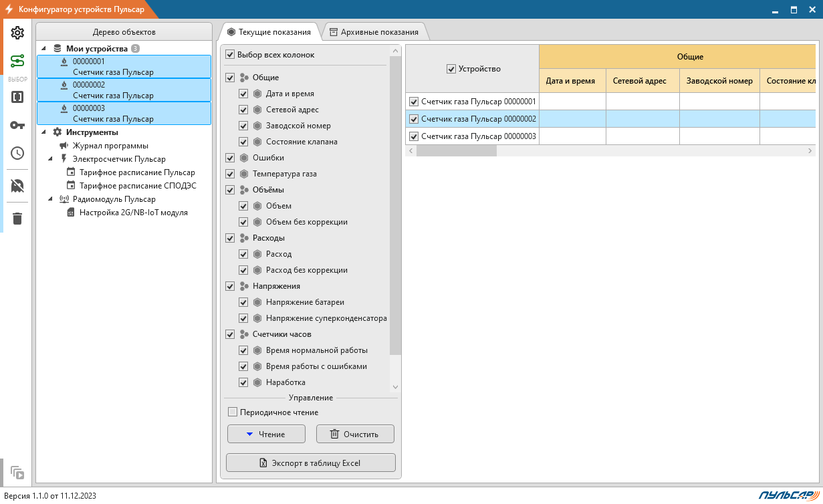This screenshot has width=823, height=504.
Task: Click the megaphone icon of Журнал программы
Action: click(x=64, y=145)
